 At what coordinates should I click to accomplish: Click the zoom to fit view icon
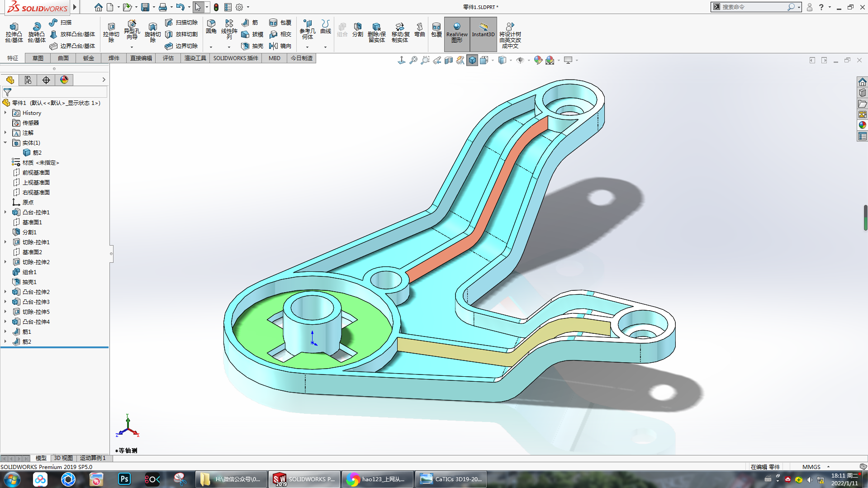click(x=413, y=60)
